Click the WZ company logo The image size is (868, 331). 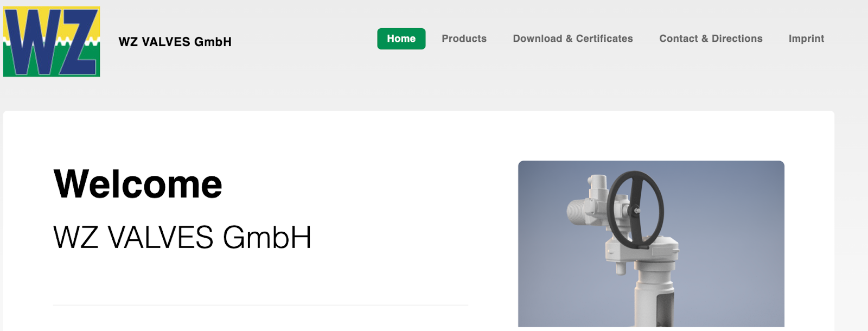52,42
